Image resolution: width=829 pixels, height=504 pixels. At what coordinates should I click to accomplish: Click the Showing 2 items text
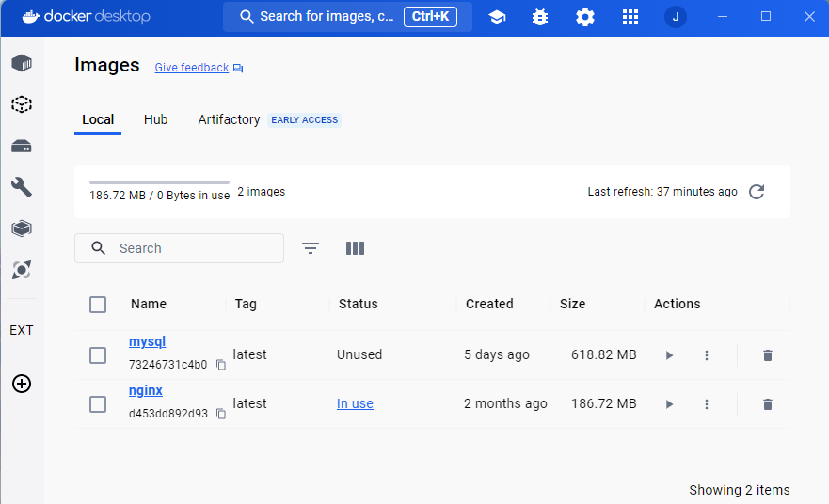(739, 490)
